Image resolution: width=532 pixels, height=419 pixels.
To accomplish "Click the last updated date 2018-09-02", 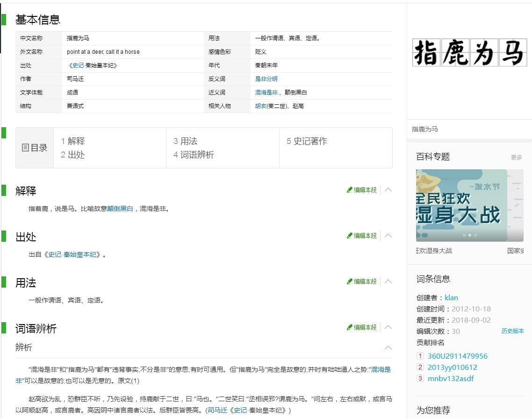I will pyautogui.click(x=471, y=320).
